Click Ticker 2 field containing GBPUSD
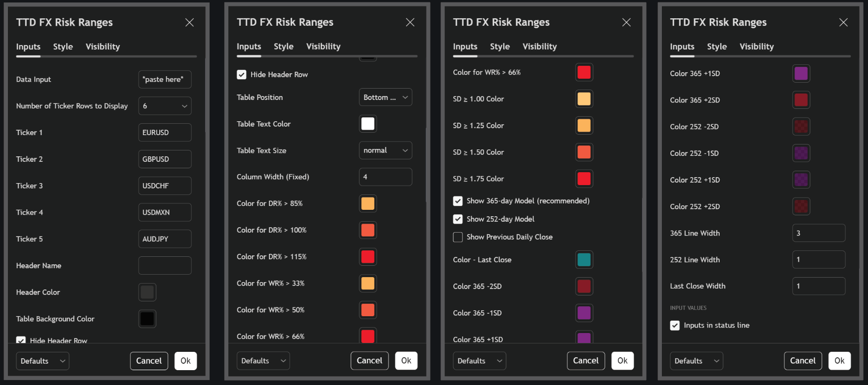The height and width of the screenshot is (385, 868). click(x=165, y=159)
